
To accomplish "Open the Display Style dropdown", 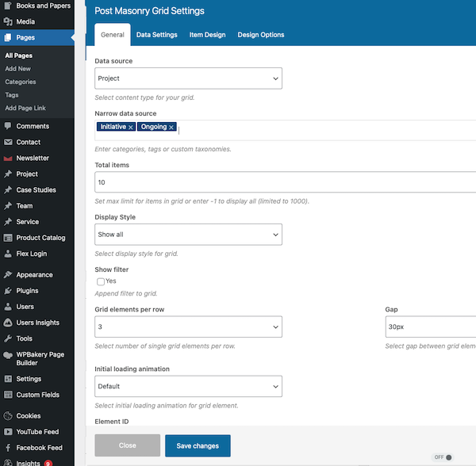I will click(x=188, y=235).
